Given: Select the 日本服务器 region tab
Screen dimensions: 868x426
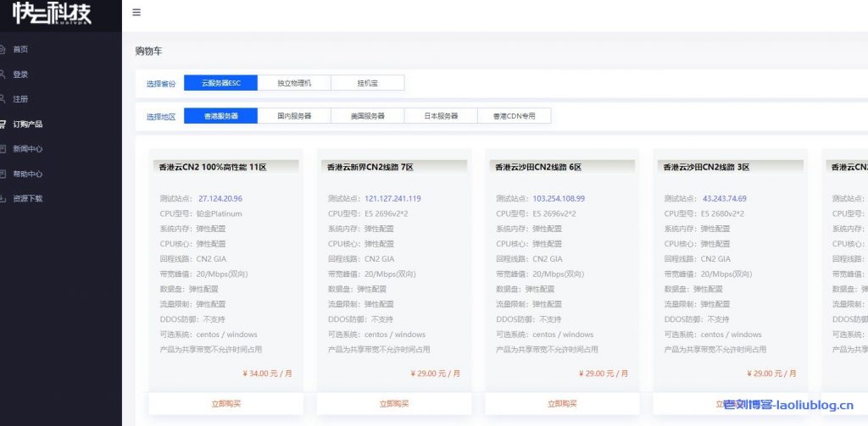Looking at the screenshot, I should click(x=441, y=116).
